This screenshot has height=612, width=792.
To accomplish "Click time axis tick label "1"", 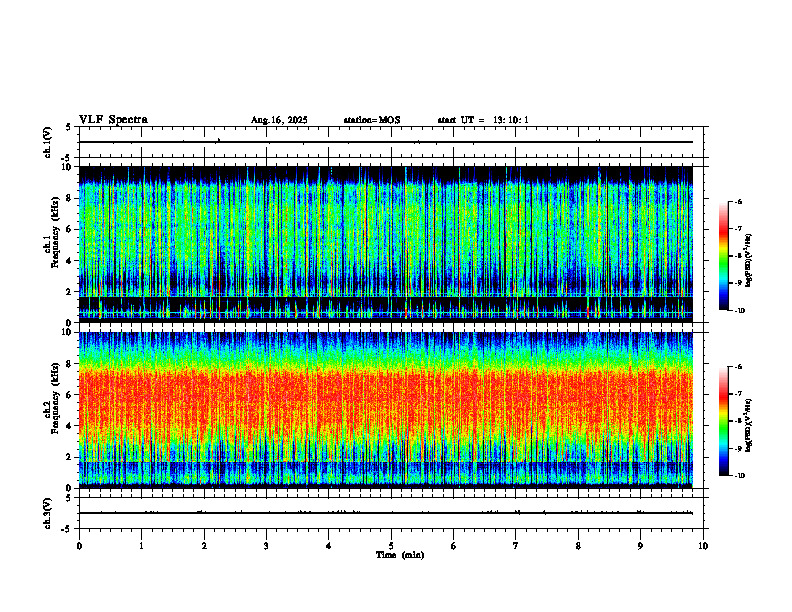I will pos(141,546).
